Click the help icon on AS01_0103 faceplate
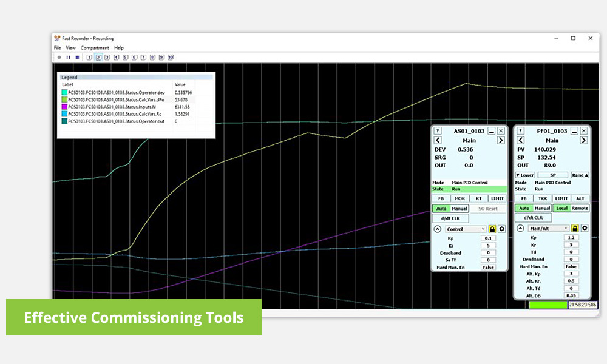 coord(438,131)
